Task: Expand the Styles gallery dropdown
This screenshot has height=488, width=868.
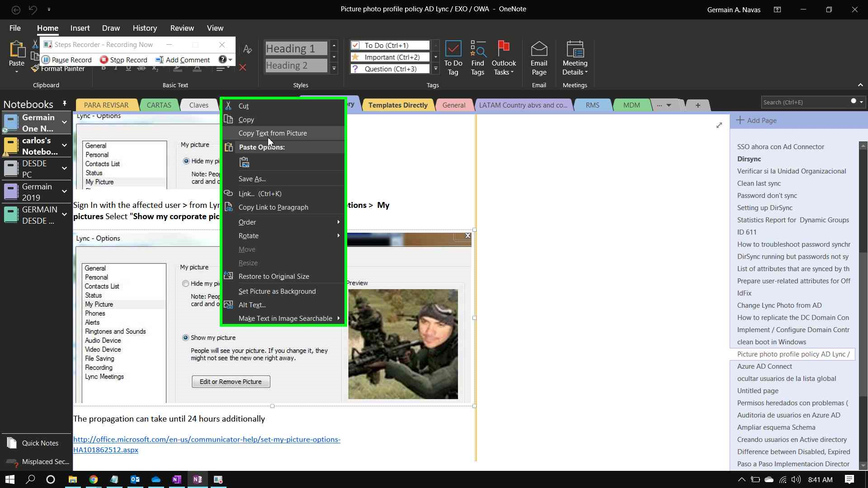Action: tap(334, 69)
